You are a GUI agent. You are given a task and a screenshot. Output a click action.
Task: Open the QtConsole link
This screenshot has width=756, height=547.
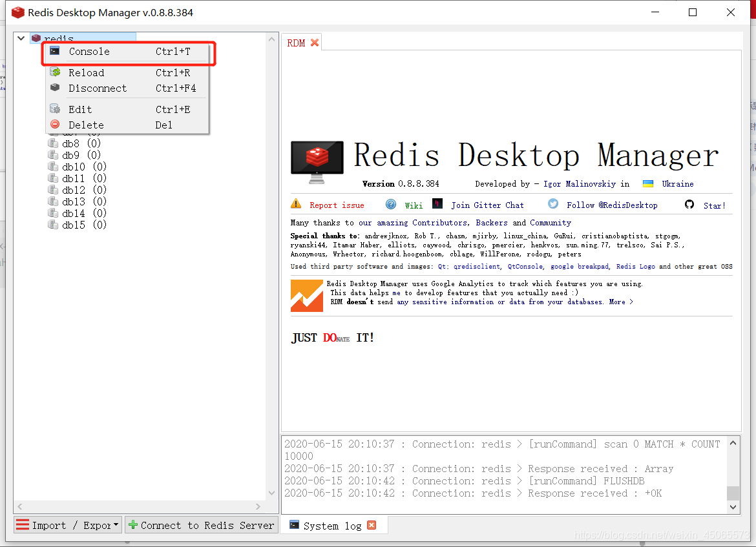point(525,267)
